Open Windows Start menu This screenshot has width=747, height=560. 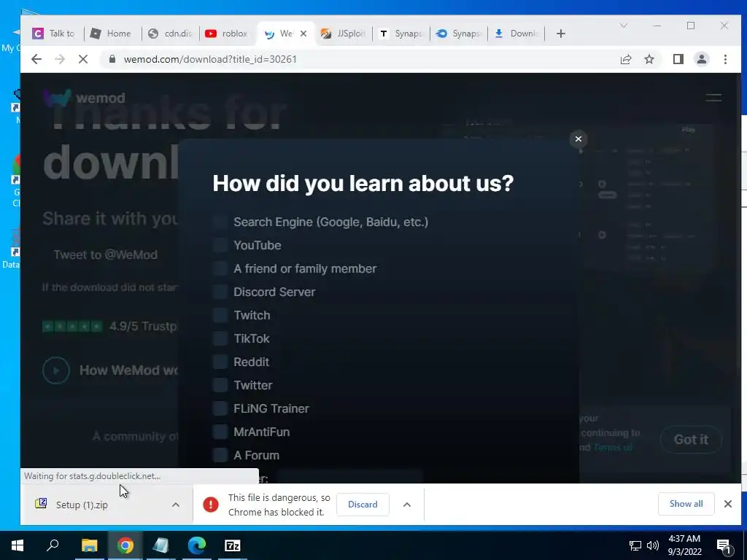click(18, 545)
